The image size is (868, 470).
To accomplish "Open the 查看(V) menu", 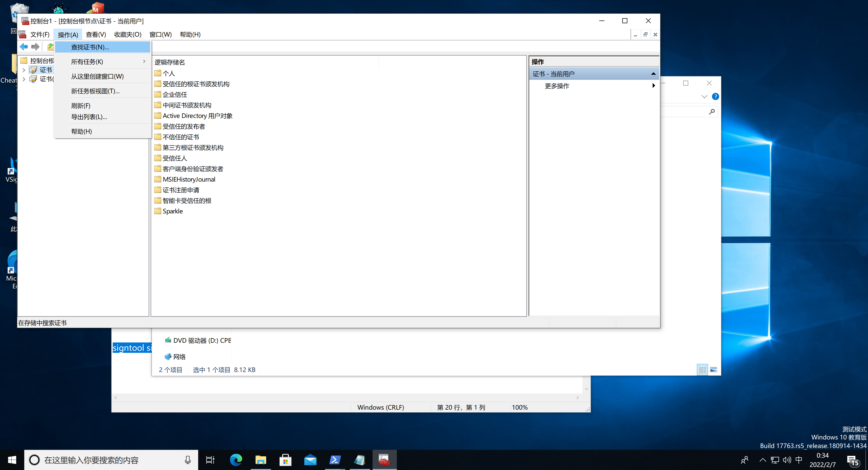I will click(x=96, y=35).
